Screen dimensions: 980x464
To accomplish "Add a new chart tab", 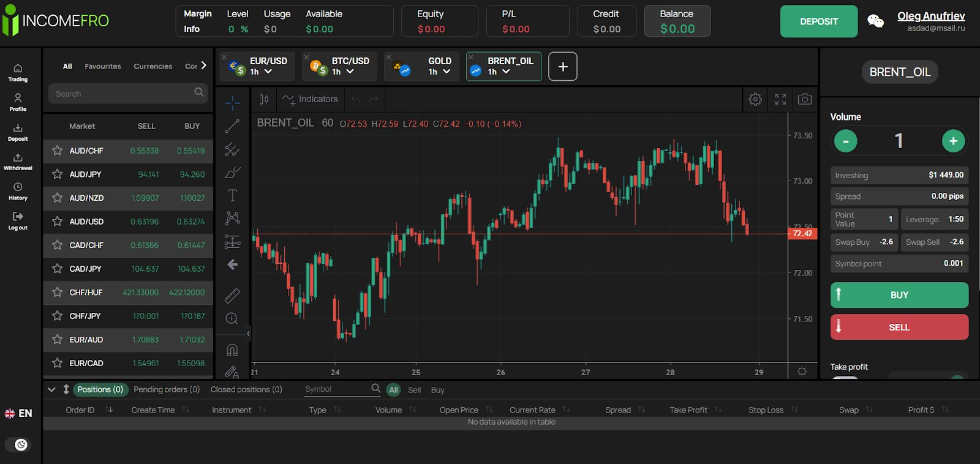I will [x=563, y=66].
